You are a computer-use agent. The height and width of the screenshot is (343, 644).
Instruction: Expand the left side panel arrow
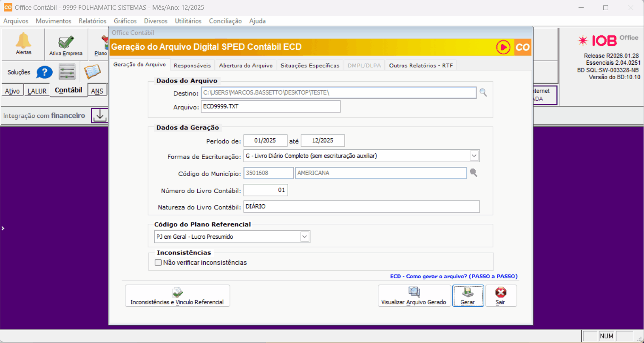pos(3,229)
